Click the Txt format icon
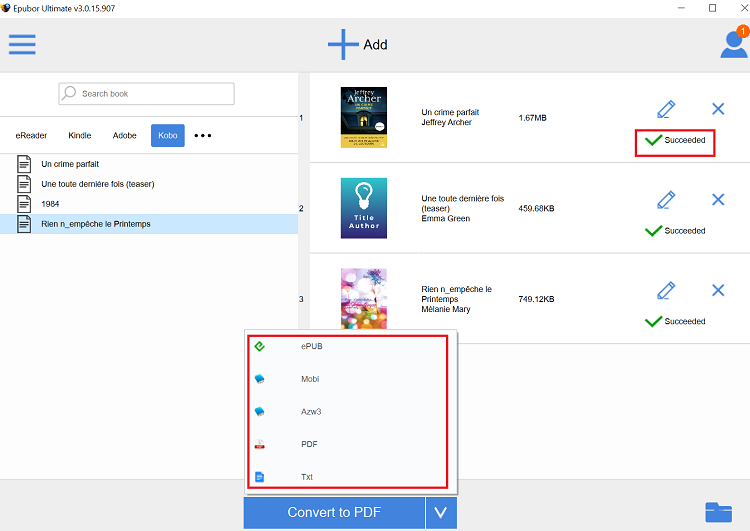The width and height of the screenshot is (750, 531). pos(260,477)
